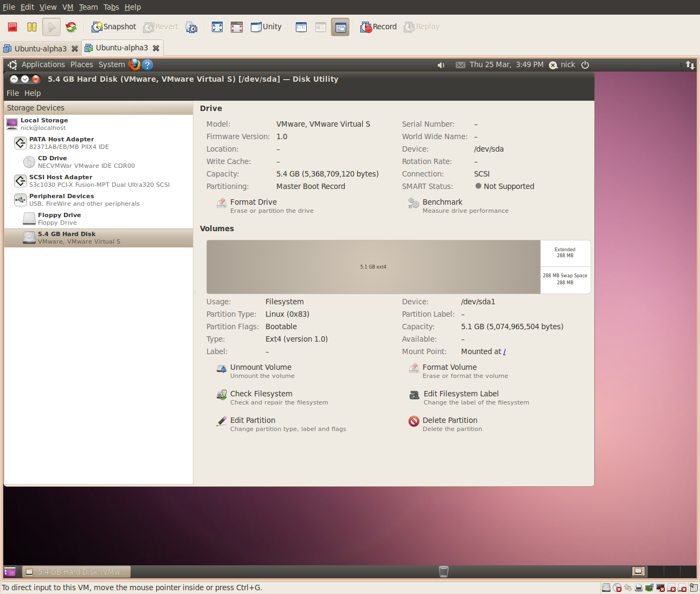Click the Format Drive icon
700x594 pixels.
pos(222,203)
